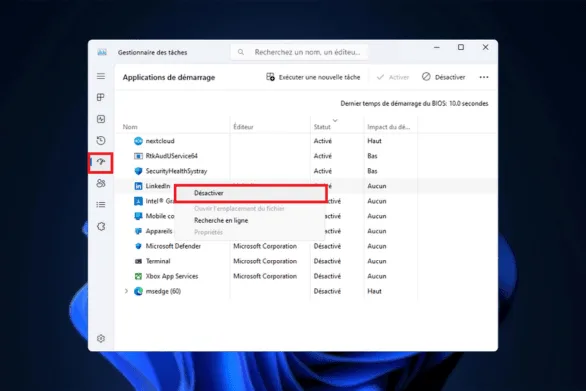586x391 pixels.
Task: Click the SecurityHealthSystray shield icon
Action: click(138, 171)
